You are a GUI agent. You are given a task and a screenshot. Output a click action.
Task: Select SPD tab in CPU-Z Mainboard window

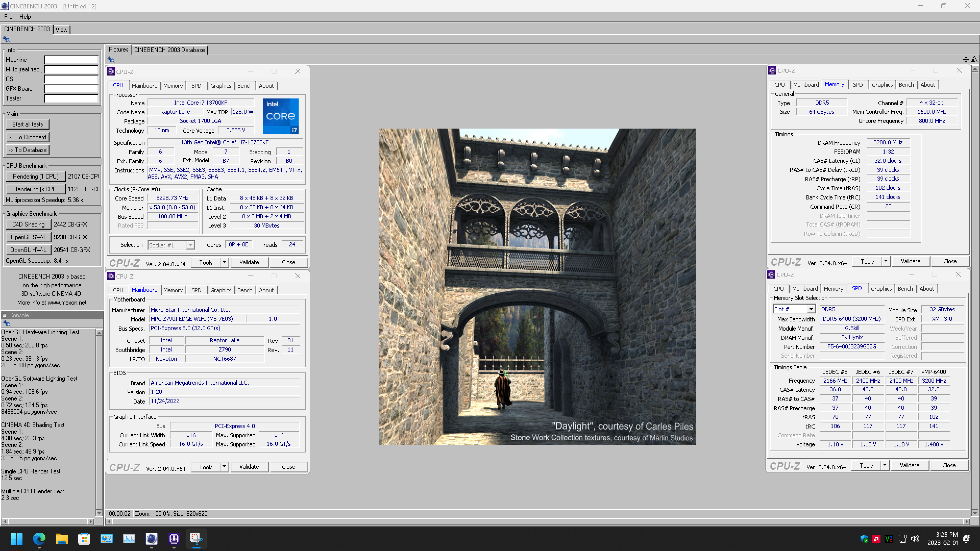pyautogui.click(x=196, y=290)
